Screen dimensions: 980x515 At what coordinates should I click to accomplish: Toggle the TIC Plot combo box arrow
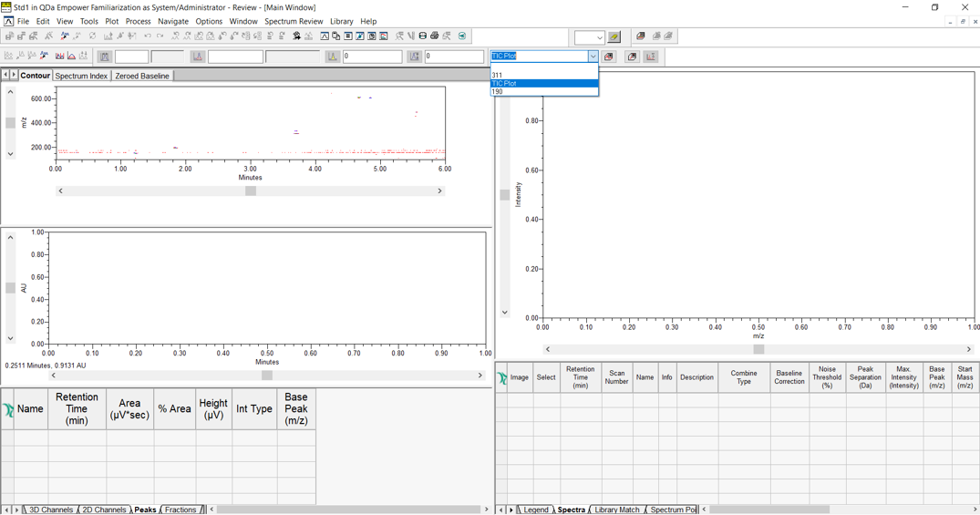(x=593, y=57)
